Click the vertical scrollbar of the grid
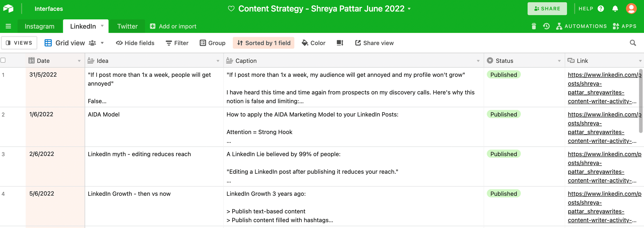 point(641,101)
